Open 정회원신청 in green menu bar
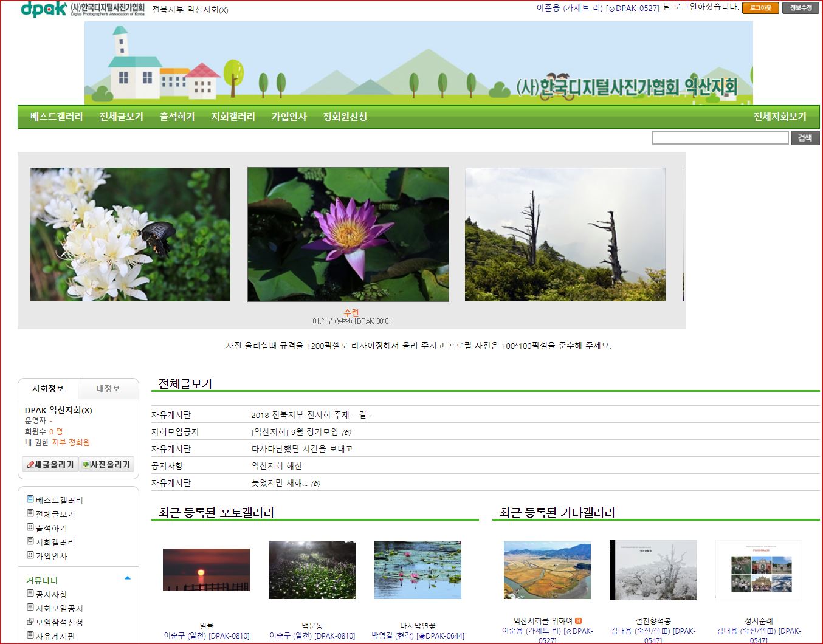The width and height of the screenshot is (823, 644). 345,117
